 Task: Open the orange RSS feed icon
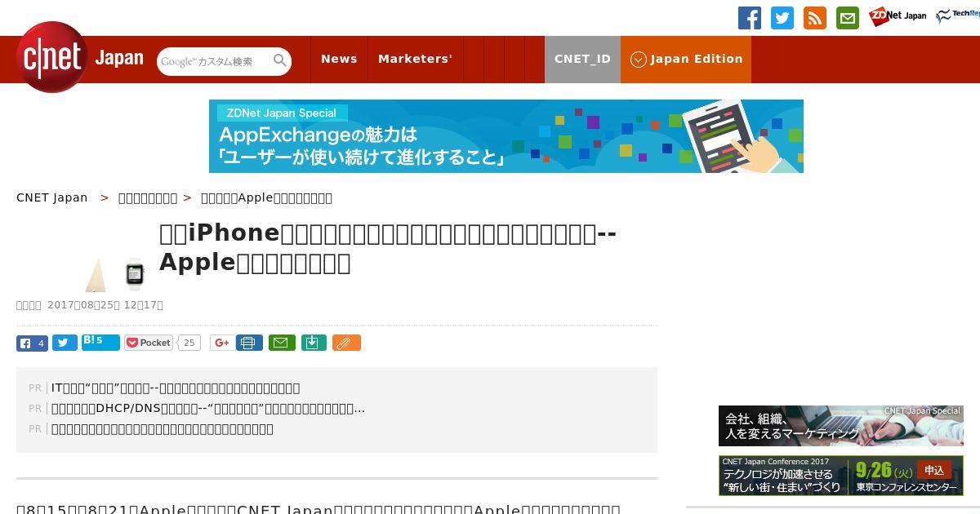click(x=815, y=18)
